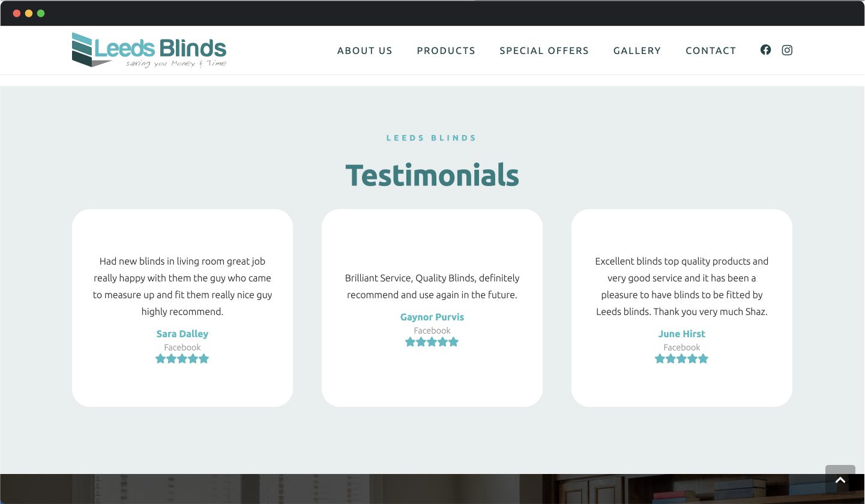
Task: Navigate to the Contact page
Action: point(711,51)
